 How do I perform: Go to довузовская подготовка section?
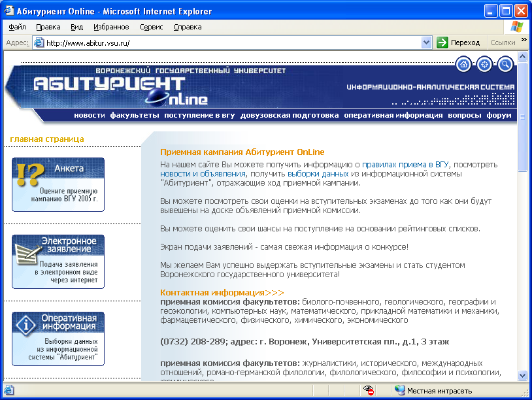(x=290, y=115)
